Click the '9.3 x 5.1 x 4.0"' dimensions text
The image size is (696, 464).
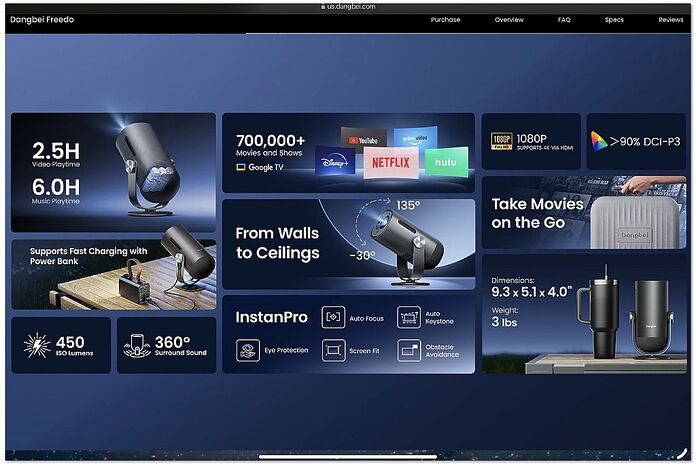(x=532, y=292)
